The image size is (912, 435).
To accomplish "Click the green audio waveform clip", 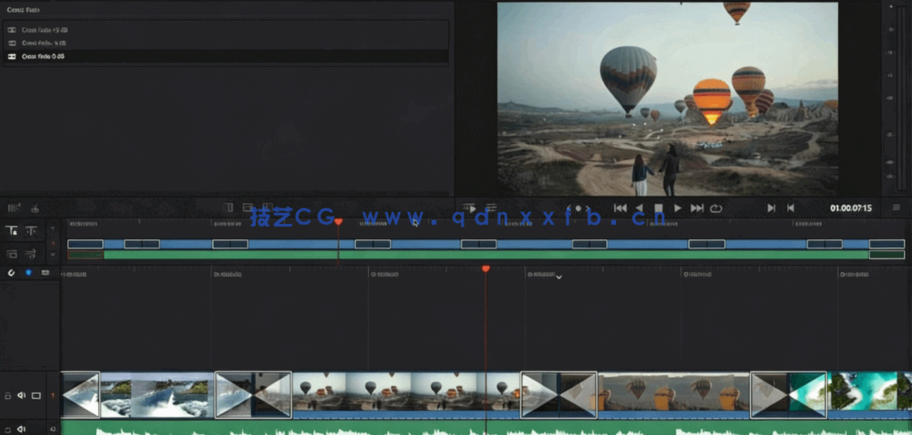I will (486, 428).
